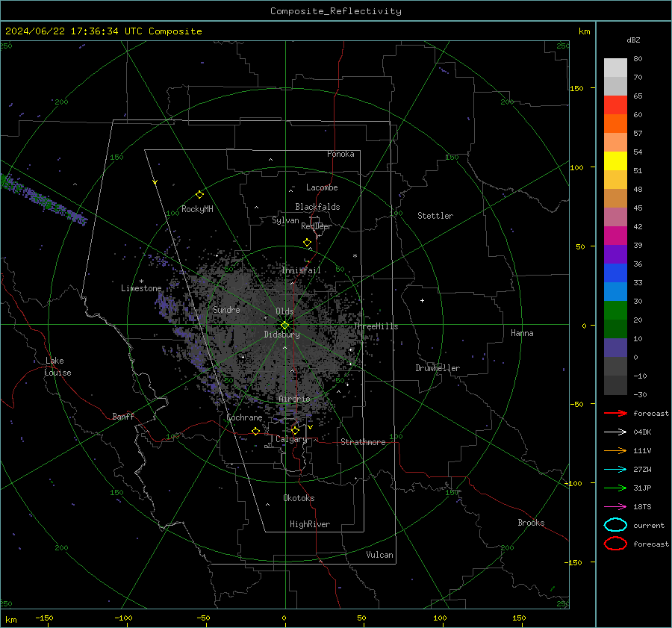The height and width of the screenshot is (628, 672).
Task: Click the -150 tick on bottom axis
Action: pos(44,618)
